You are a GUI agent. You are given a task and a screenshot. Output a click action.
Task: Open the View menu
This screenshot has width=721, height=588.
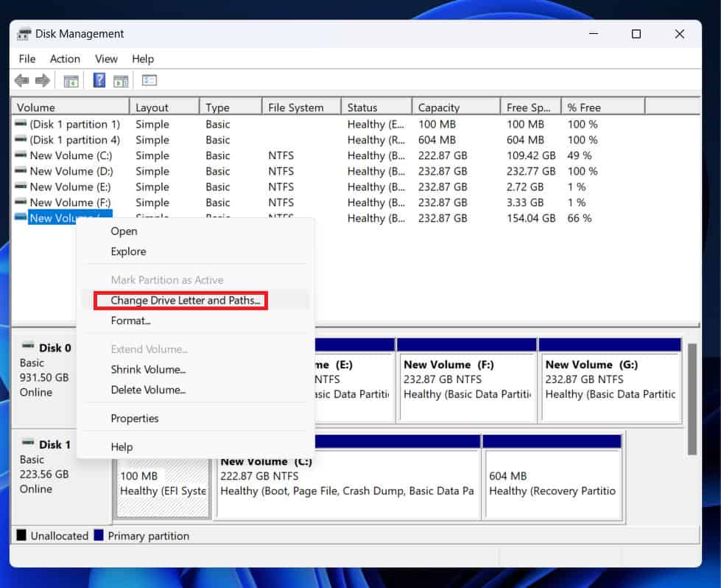(x=106, y=59)
